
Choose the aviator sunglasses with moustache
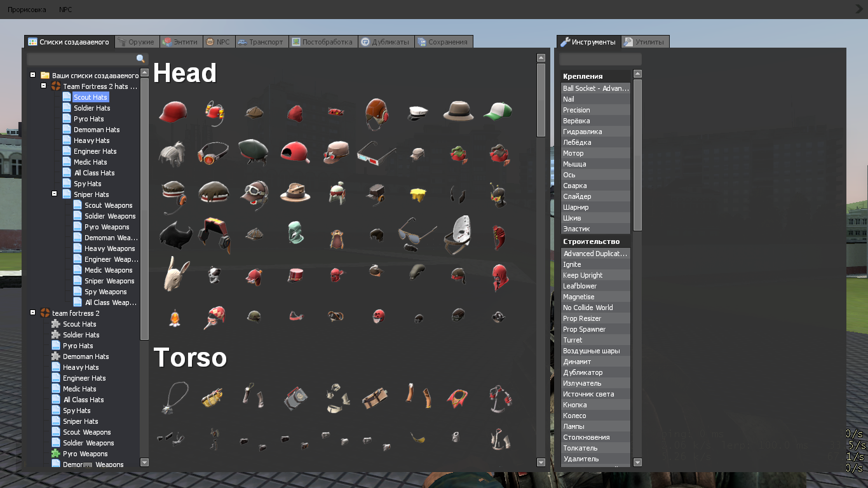click(x=417, y=234)
